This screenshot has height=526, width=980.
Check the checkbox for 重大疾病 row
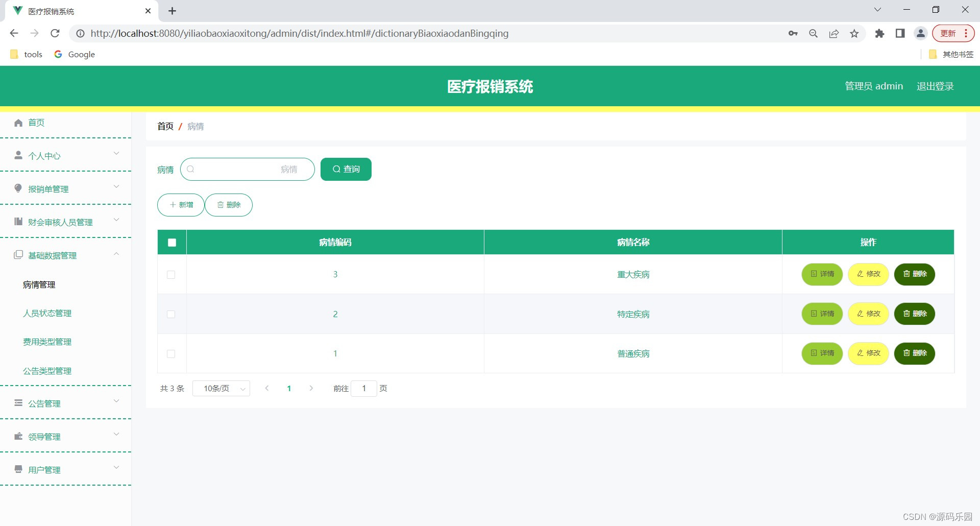pos(171,275)
